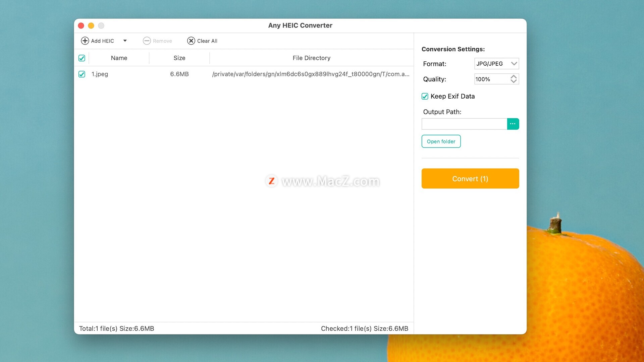The height and width of the screenshot is (362, 644).
Task: Expand the Add HEIC dropdown arrow
Action: [125, 41]
